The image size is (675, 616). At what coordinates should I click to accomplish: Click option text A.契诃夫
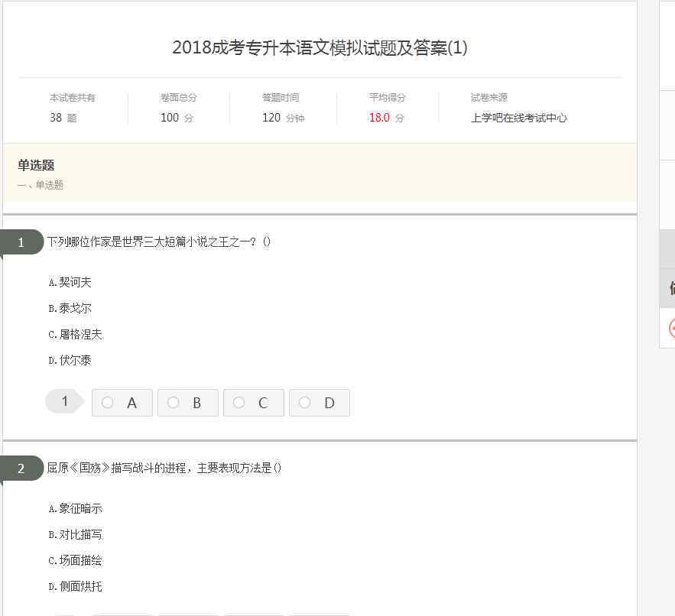tap(70, 282)
